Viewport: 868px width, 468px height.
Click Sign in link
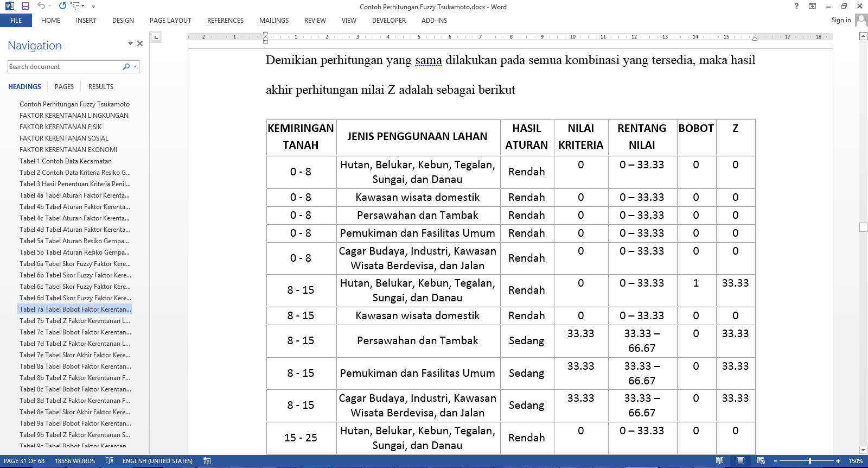(x=841, y=20)
